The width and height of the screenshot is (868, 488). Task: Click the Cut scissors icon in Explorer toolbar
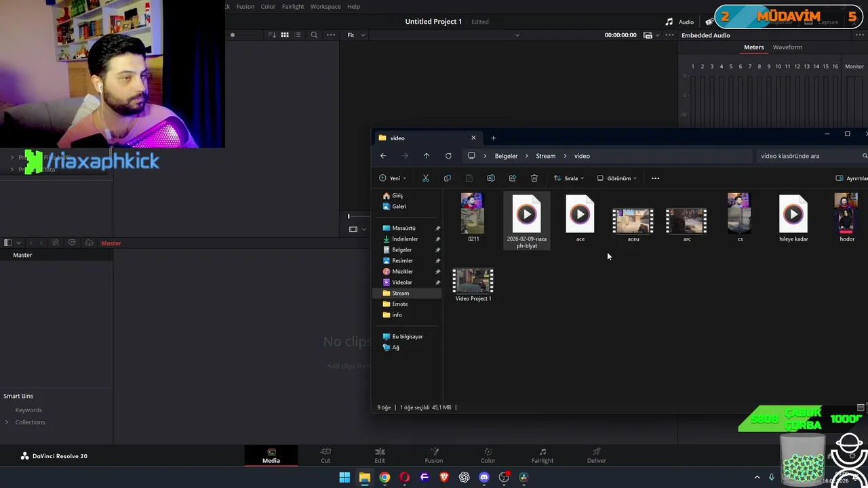426,178
